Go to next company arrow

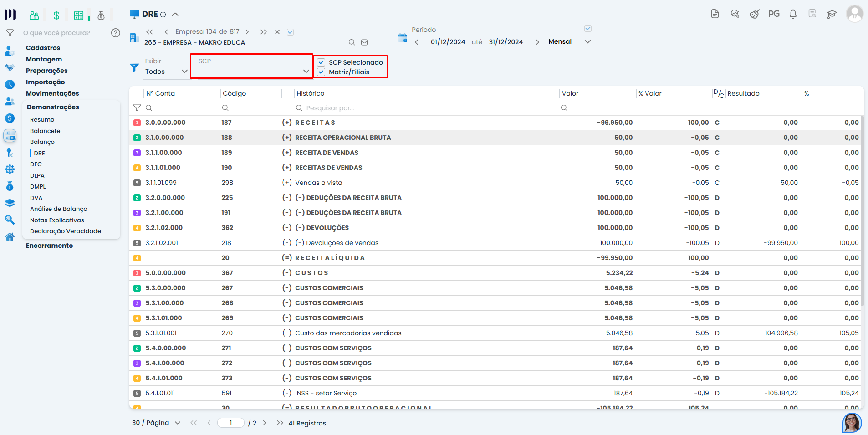pos(247,32)
